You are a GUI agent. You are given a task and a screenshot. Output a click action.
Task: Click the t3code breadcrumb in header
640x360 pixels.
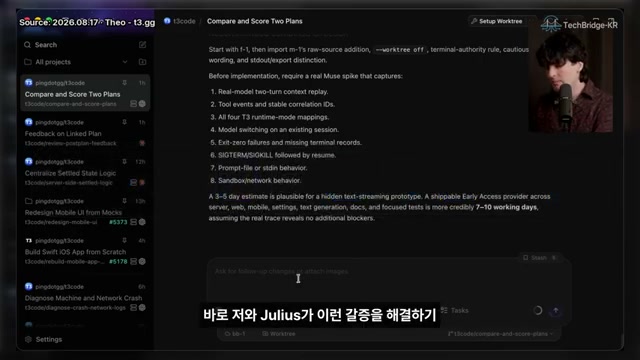point(184,21)
